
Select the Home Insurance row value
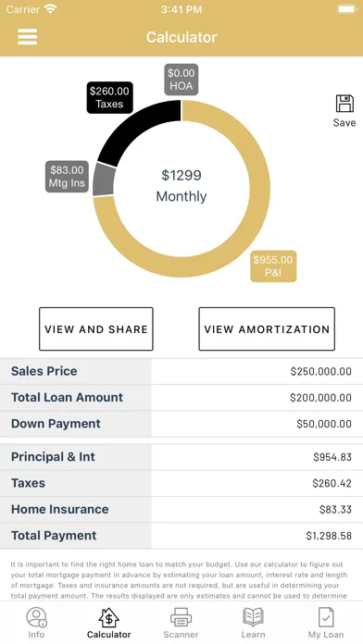(x=257, y=509)
